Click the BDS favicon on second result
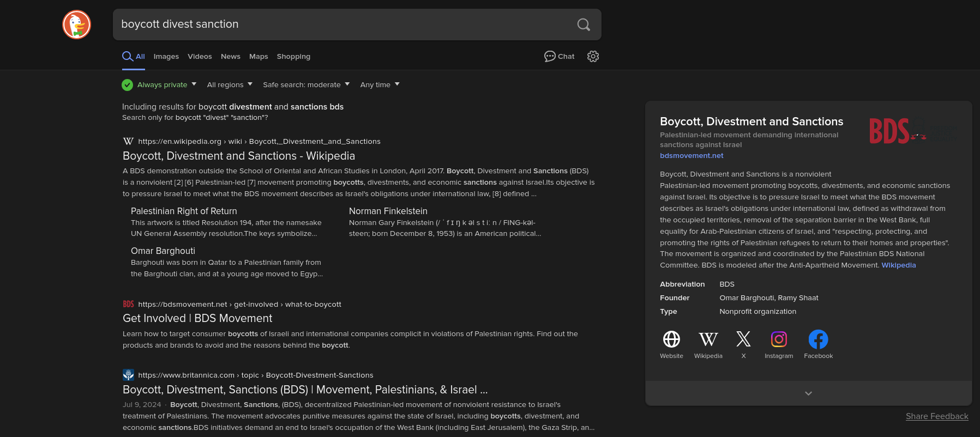 [x=128, y=304]
